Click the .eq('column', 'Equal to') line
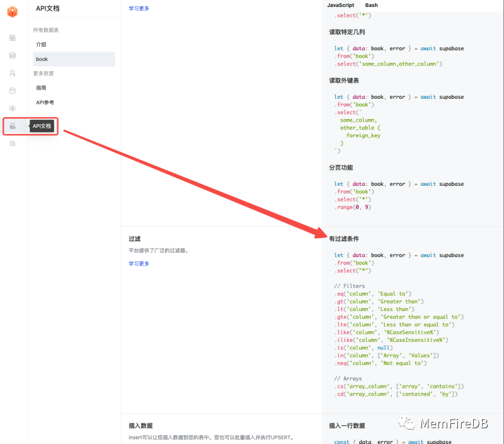 click(x=372, y=293)
